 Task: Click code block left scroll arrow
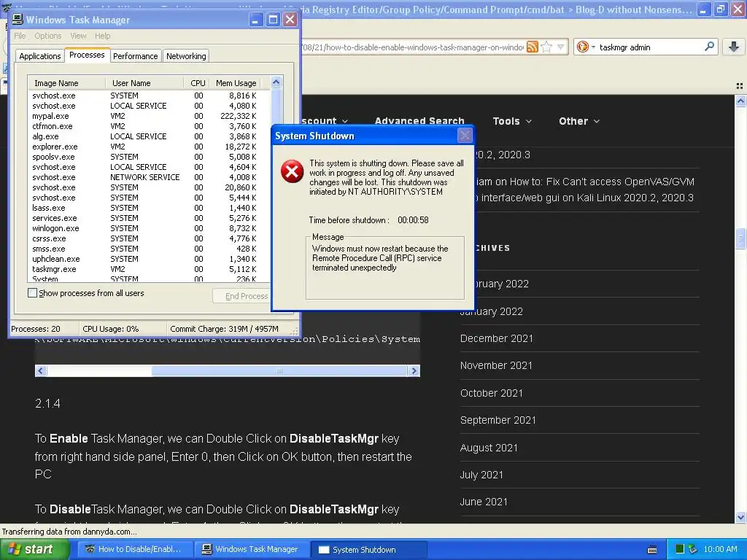coord(41,370)
